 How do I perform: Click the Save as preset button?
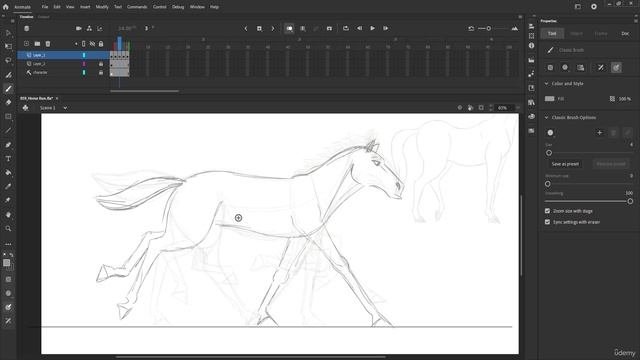coord(565,164)
